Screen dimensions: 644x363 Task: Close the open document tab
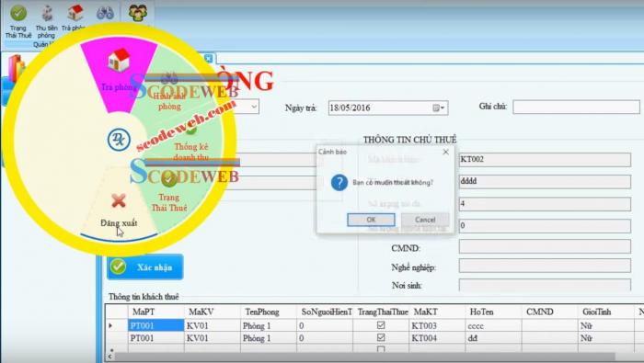tap(208, 59)
